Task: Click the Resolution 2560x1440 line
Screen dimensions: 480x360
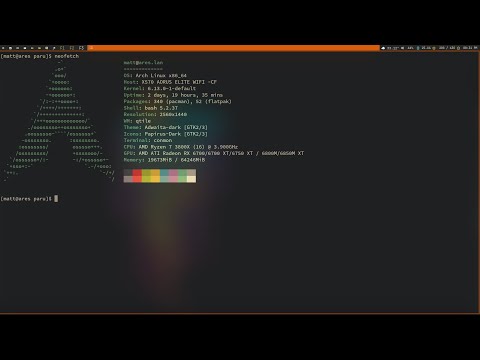Action: (x=155, y=114)
